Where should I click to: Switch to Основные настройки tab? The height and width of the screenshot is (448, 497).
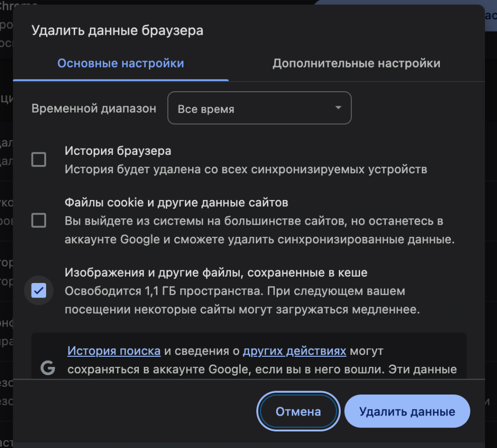click(x=121, y=64)
